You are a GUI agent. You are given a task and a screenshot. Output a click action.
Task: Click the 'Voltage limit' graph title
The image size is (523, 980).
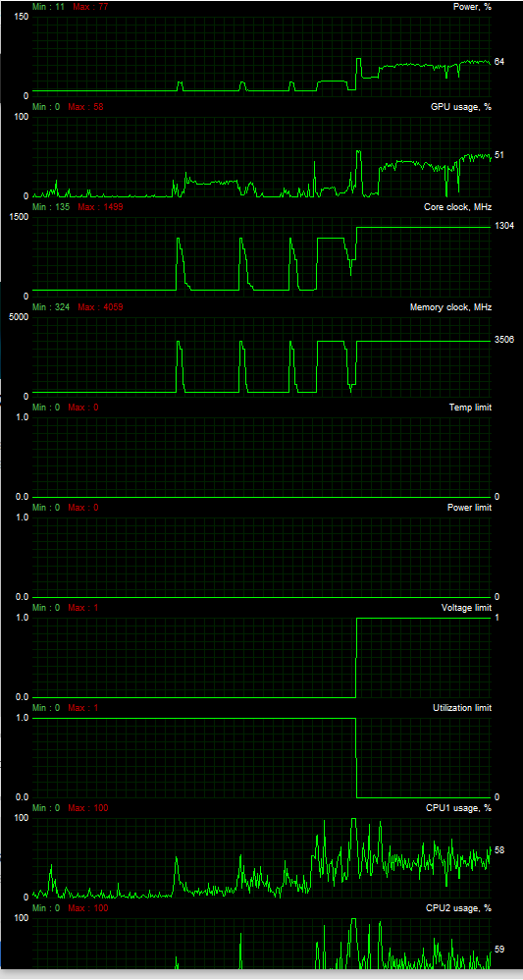tap(466, 608)
